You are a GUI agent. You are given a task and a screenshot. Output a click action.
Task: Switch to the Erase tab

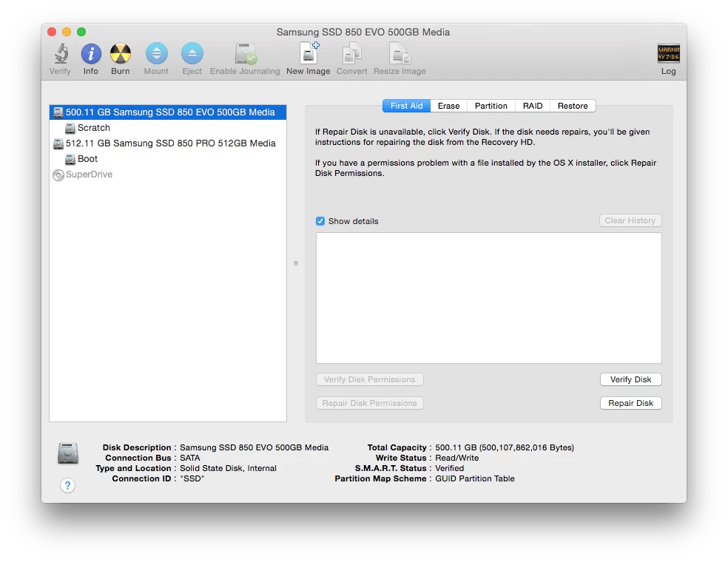pos(448,106)
